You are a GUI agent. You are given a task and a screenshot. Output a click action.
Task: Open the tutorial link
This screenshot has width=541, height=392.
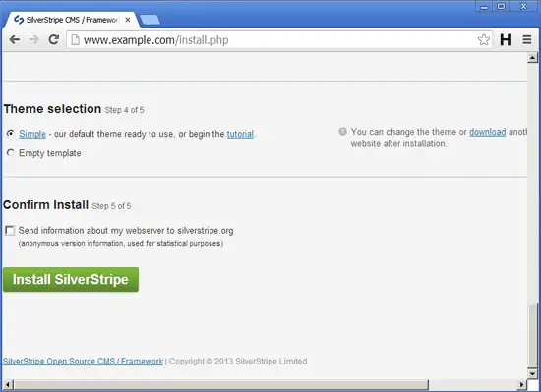(x=240, y=134)
